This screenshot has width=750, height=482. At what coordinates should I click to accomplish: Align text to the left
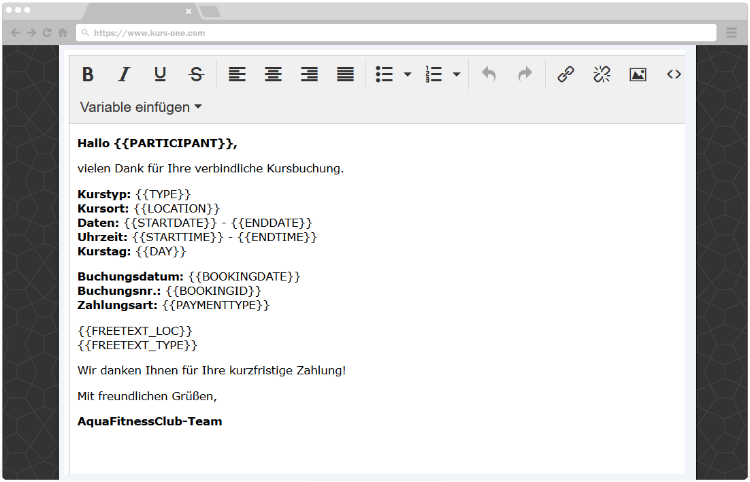237,75
